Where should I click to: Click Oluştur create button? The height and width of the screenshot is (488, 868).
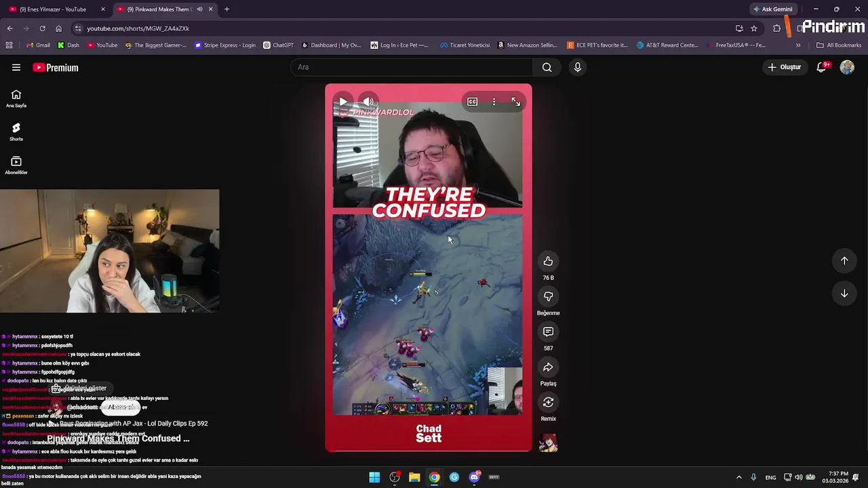785,67
